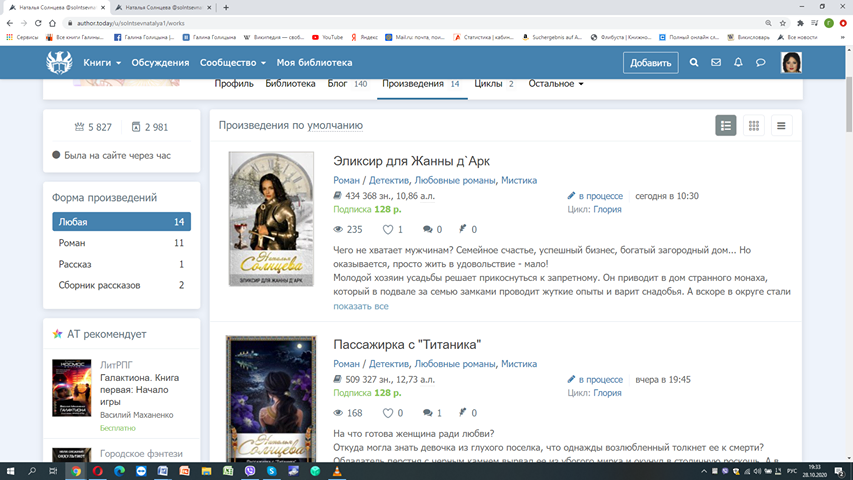
Task: Open notifications bell icon
Action: coord(738,63)
